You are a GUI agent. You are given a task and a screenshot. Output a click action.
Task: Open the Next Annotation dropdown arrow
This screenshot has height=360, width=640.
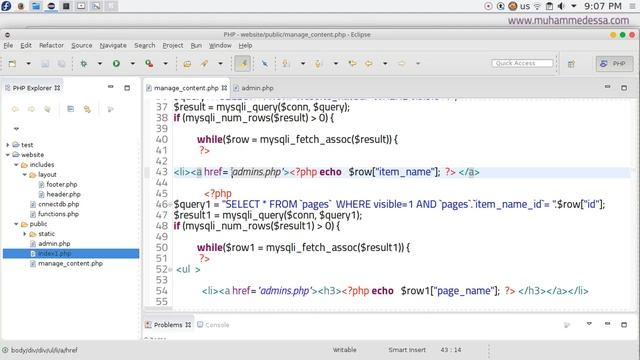pyautogui.click(x=303, y=64)
